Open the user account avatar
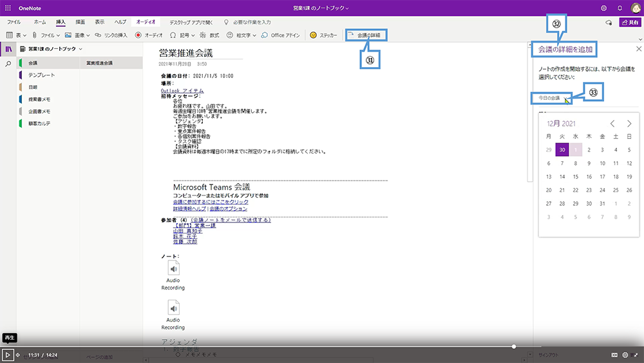 tap(636, 8)
